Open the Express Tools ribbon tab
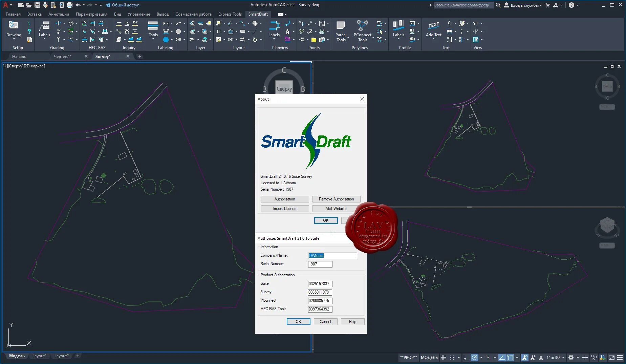Screen dimensions: 626x364 point(230,14)
